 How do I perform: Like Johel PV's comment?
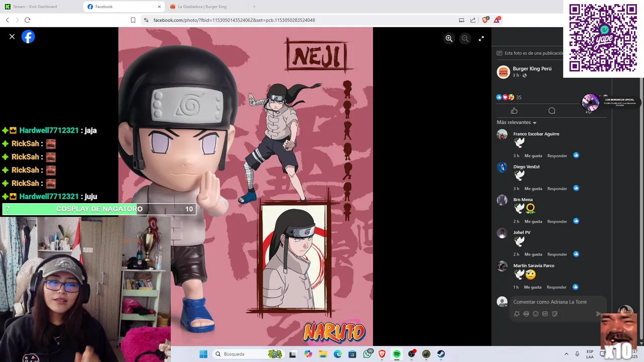pyautogui.click(x=533, y=254)
